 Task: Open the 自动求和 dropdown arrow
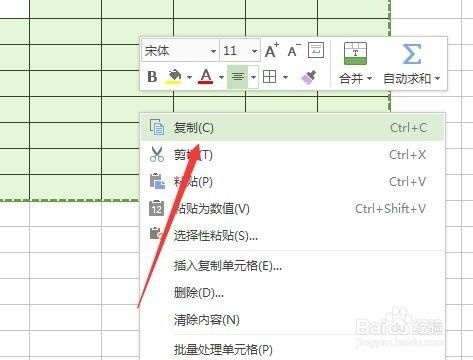438,79
